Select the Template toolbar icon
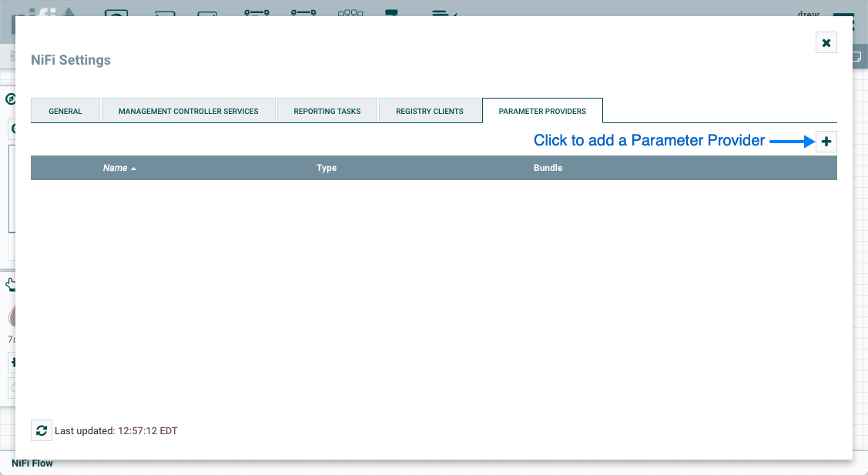This screenshot has height=475, width=868. (x=392, y=12)
